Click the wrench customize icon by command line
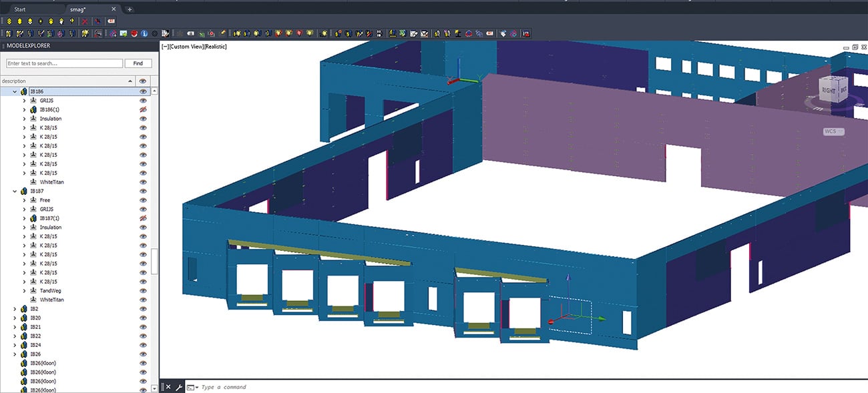Viewport: 868px width, 393px height. tap(179, 387)
